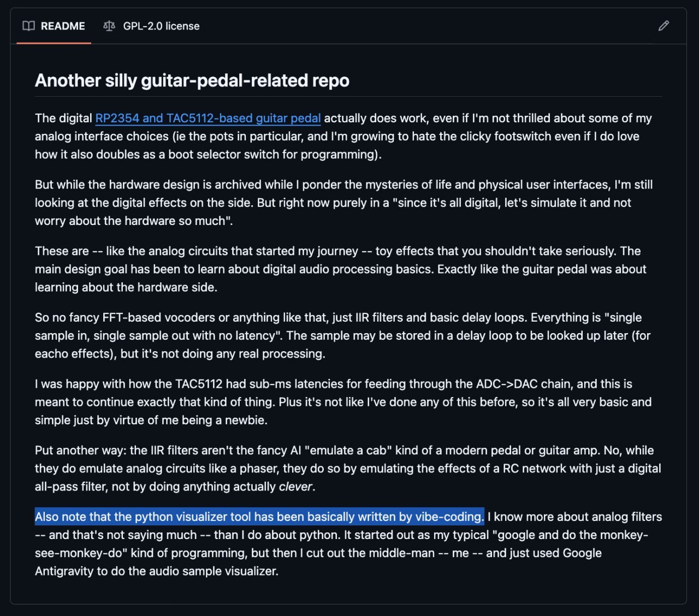
Task: Click the italic word "clever"
Action: pos(295,487)
